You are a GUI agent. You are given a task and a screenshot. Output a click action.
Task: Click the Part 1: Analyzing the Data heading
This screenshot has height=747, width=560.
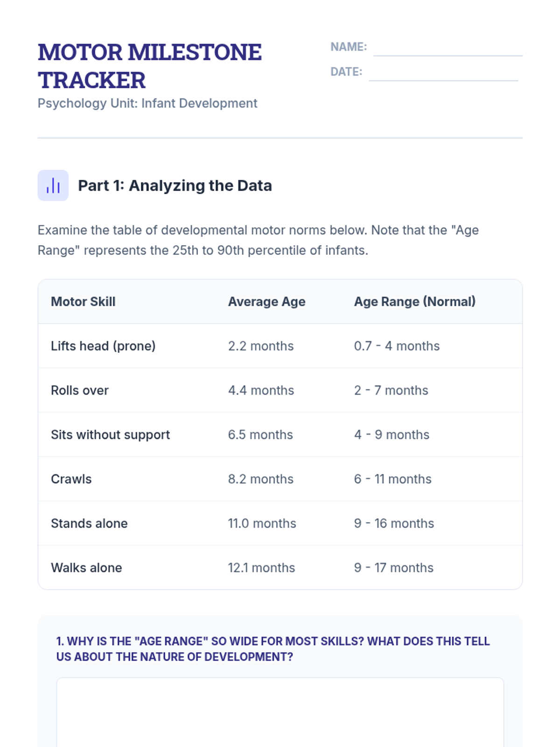175,185
